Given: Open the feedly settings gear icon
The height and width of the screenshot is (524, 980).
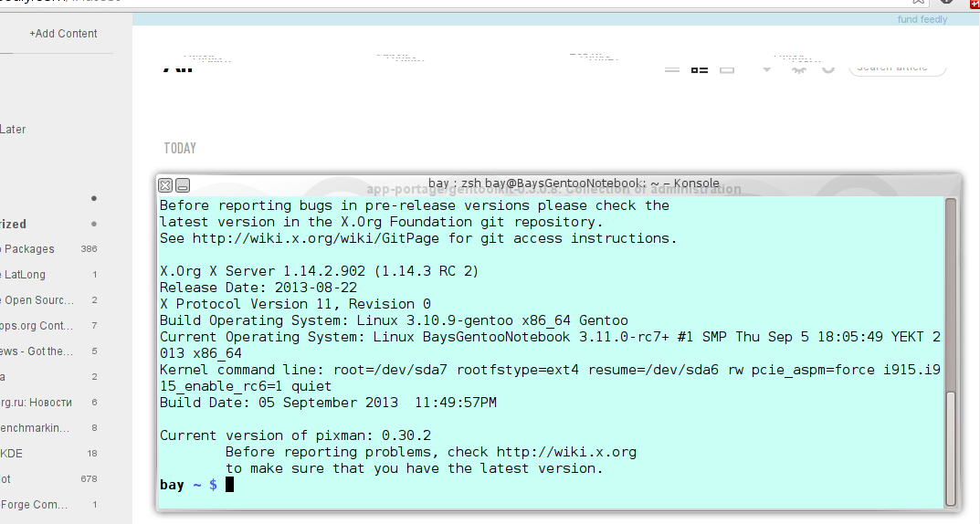Looking at the screenshot, I should coord(798,68).
